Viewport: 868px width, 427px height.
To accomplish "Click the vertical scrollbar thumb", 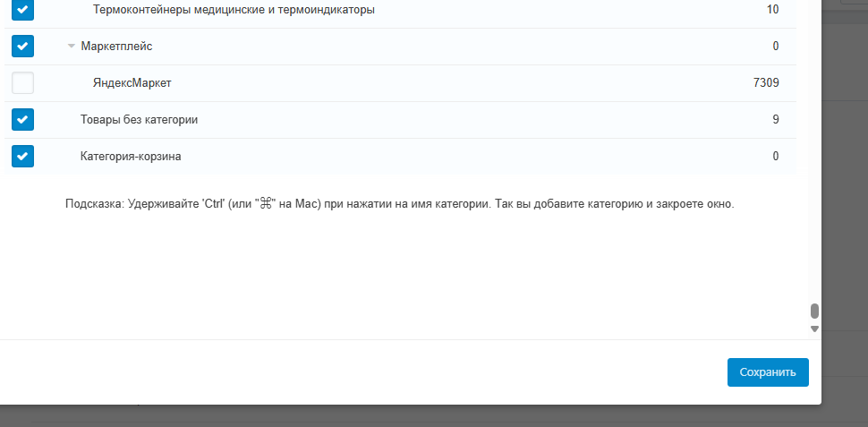I will (814, 312).
